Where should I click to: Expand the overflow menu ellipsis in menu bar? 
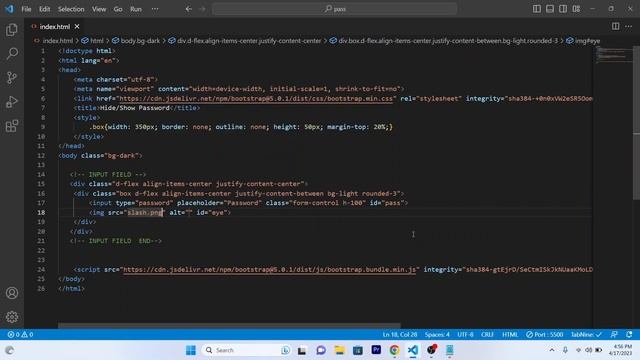155,9
